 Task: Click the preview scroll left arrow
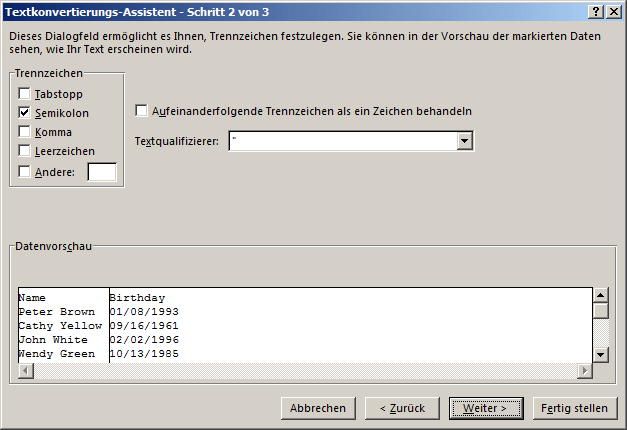(26, 371)
